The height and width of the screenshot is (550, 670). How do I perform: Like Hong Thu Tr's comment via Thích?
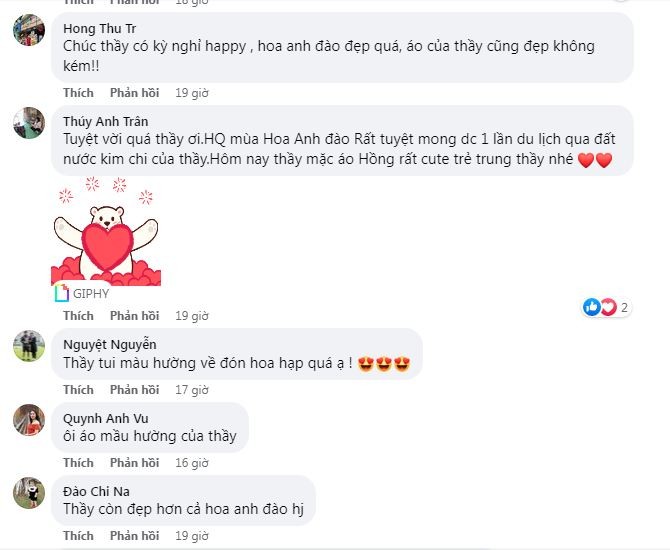pos(78,93)
